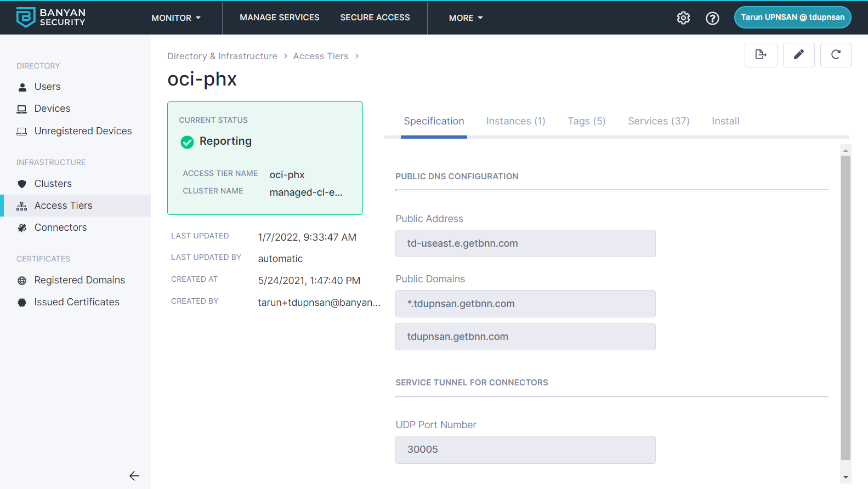Open the MORE dropdown menu
The width and height of the screenshot is (868, 489).
click(466, 18)
